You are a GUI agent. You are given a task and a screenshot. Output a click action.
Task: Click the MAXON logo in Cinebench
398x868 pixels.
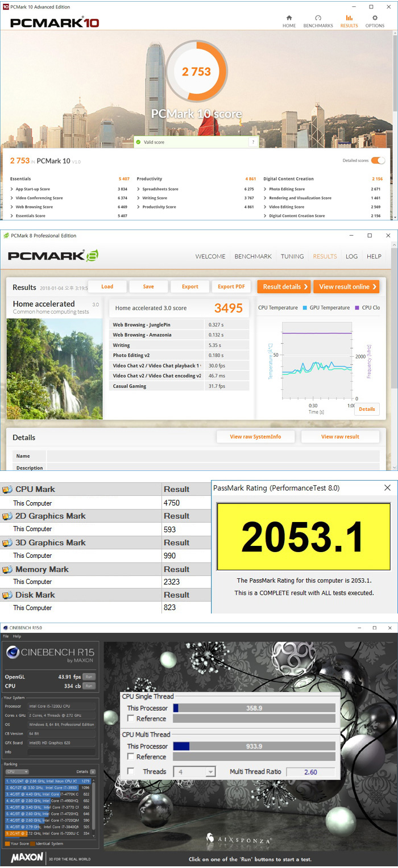[x=27, y=857]
